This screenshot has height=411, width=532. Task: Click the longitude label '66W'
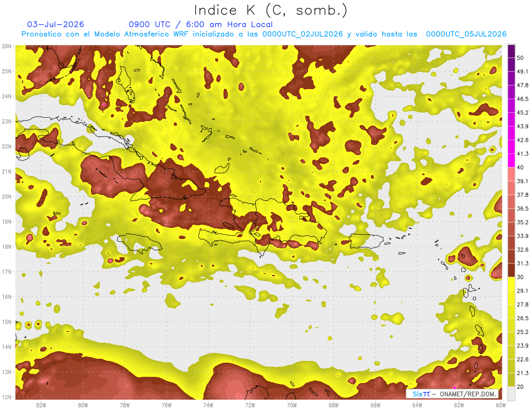[375, 405]
